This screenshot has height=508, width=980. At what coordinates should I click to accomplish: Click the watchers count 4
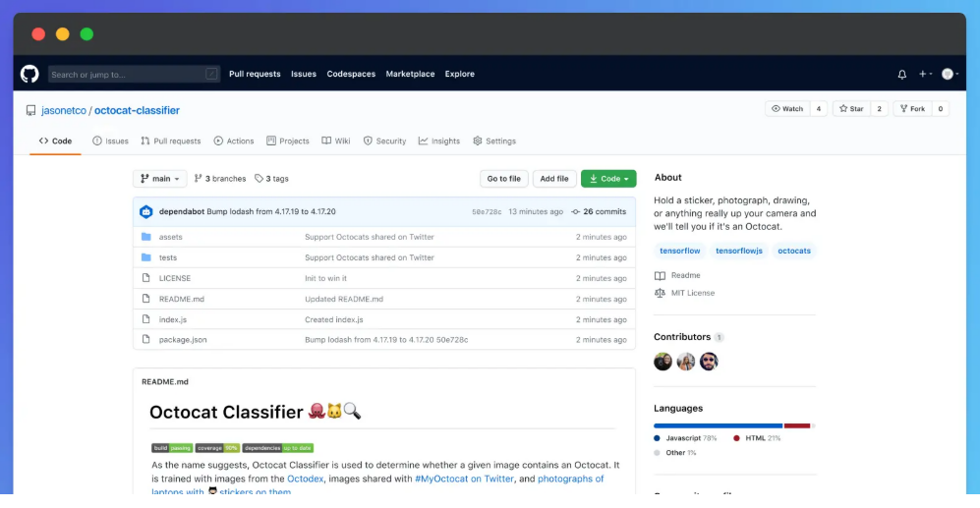(x=818, y=109)
